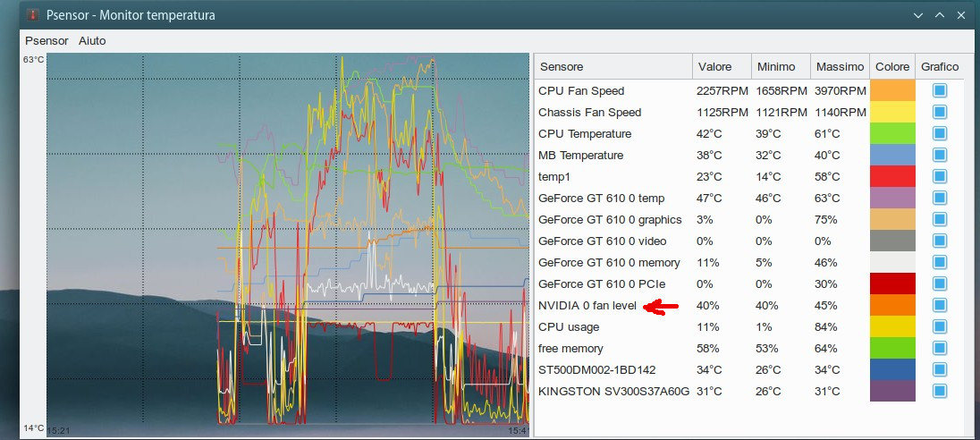This screenshot has width=980, height=440.
Task: Click the yellow color swatch for Chassis Fan Speed
Action: point(892,112)
